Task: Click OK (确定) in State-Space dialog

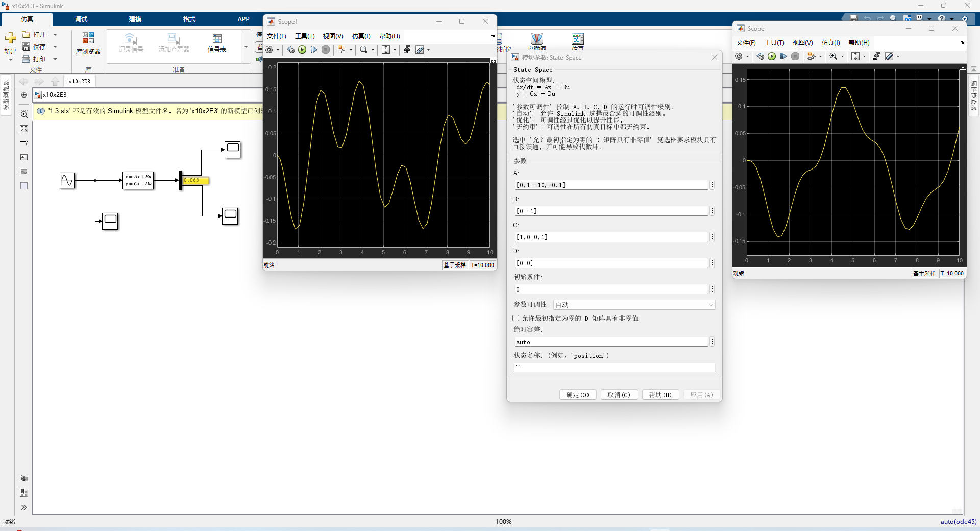Action: [x=578, y=395]
